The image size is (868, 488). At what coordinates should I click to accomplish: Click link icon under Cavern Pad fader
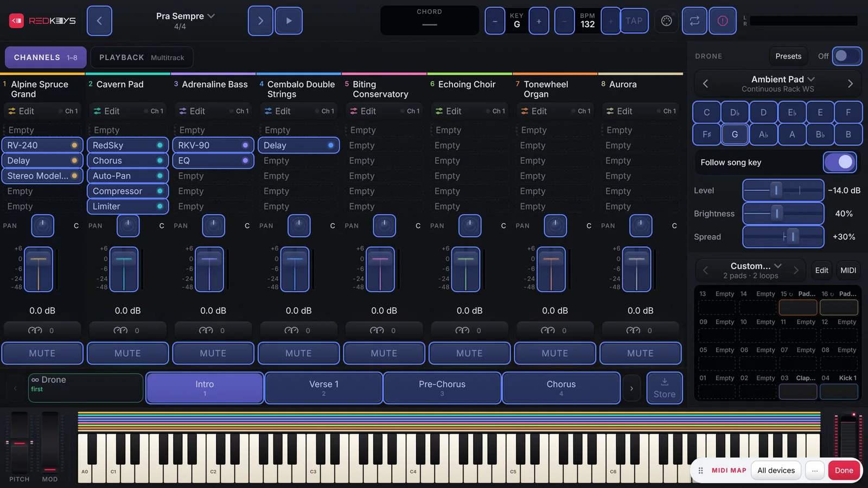point(120,330)
